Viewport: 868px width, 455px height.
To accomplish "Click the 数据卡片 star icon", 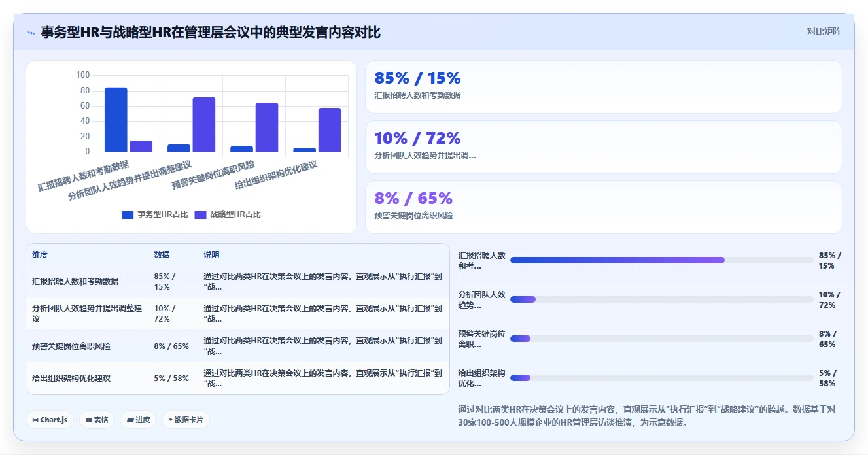I will click(171, 420).
